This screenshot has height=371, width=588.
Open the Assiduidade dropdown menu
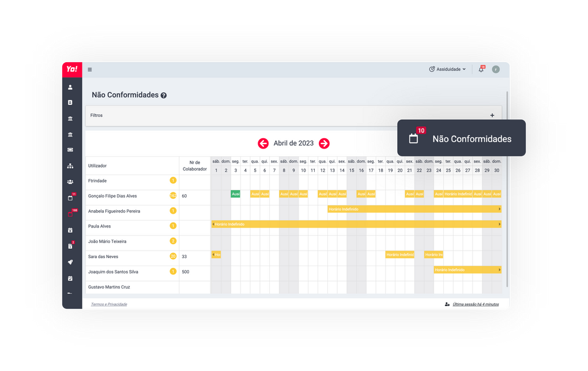coord(447,69)
